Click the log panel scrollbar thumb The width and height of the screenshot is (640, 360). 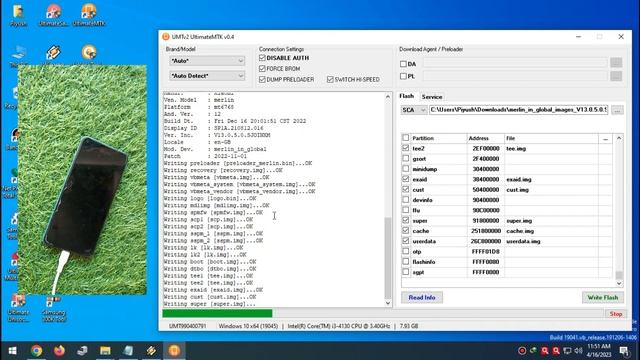click(388, 258)
